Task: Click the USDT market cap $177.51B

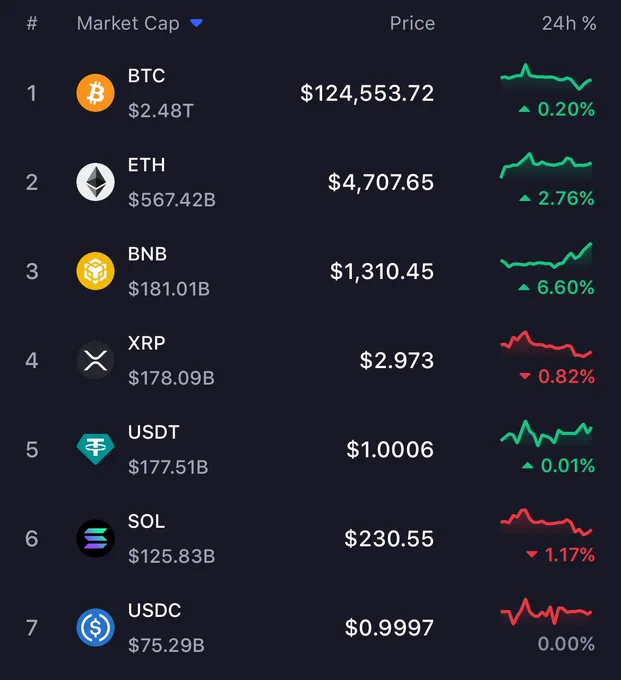Action: tap(168, 467)
